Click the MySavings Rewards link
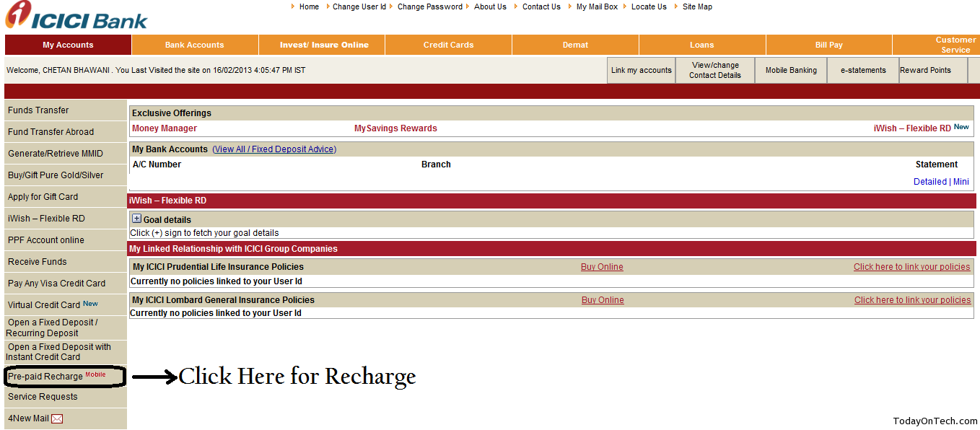Screen dimensions: 980x430 point(395,128)
